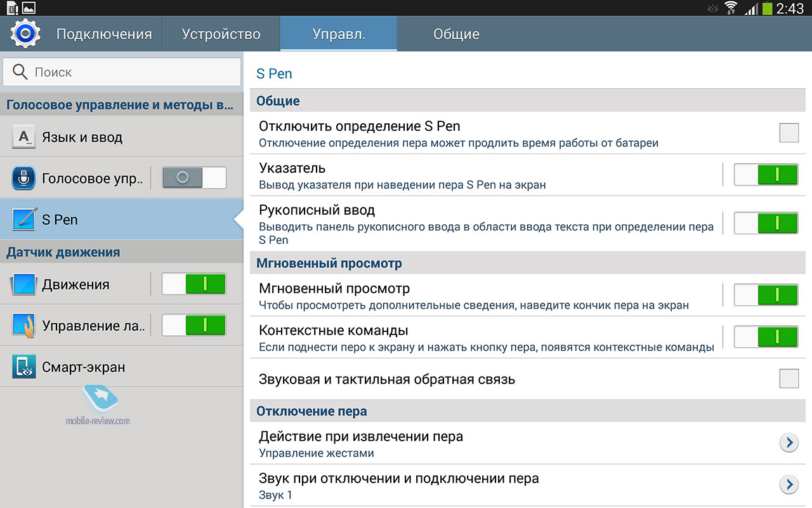Open the SIM card notification icon
This screenshot has width=812, height=508.
(x=12, y=8)
